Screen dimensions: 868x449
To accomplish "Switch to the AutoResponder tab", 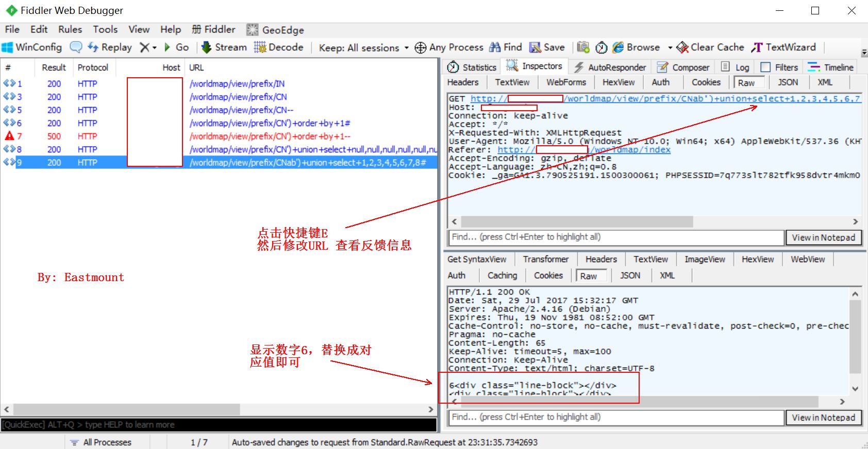I will click(610, 67).
